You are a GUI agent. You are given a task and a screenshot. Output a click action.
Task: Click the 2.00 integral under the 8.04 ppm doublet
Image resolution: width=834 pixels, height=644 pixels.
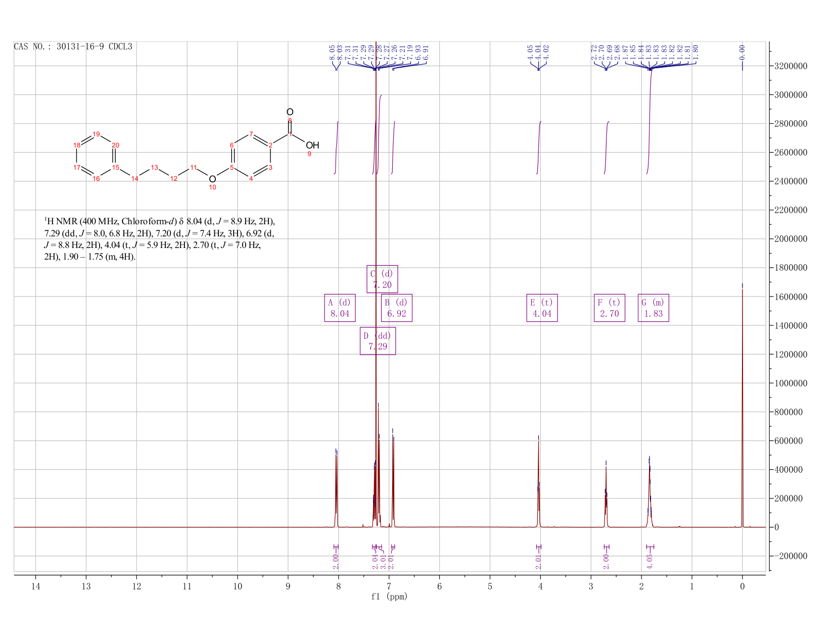pos(336,562)
